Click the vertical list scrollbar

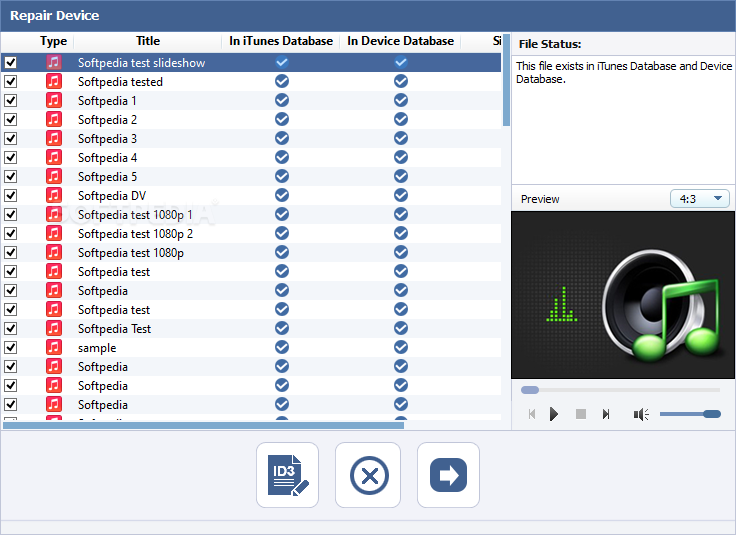tap(506, 80)
